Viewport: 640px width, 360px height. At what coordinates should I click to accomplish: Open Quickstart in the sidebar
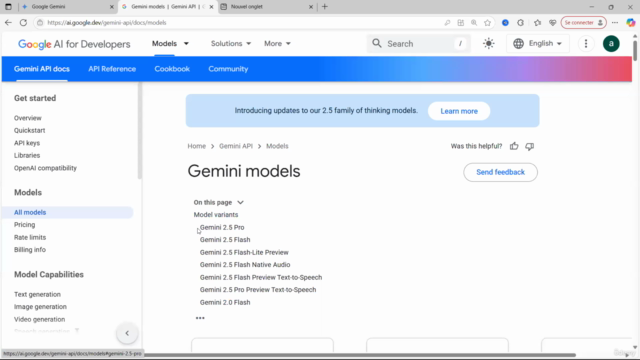(29, 130)
